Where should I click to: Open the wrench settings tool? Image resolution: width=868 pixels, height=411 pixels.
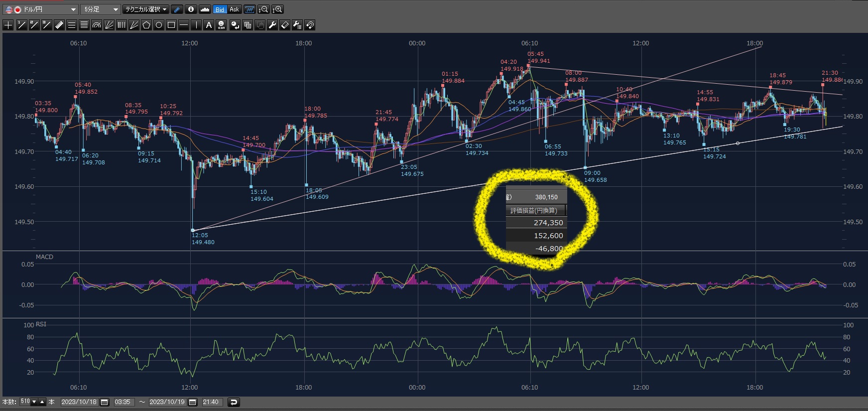[272, 25]
